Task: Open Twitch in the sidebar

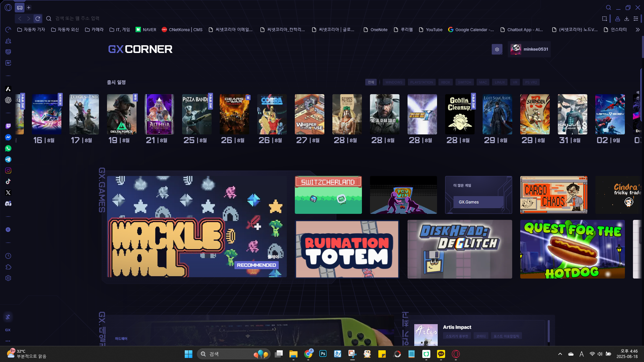Action: pyautogui.click(x=8, y=126)
